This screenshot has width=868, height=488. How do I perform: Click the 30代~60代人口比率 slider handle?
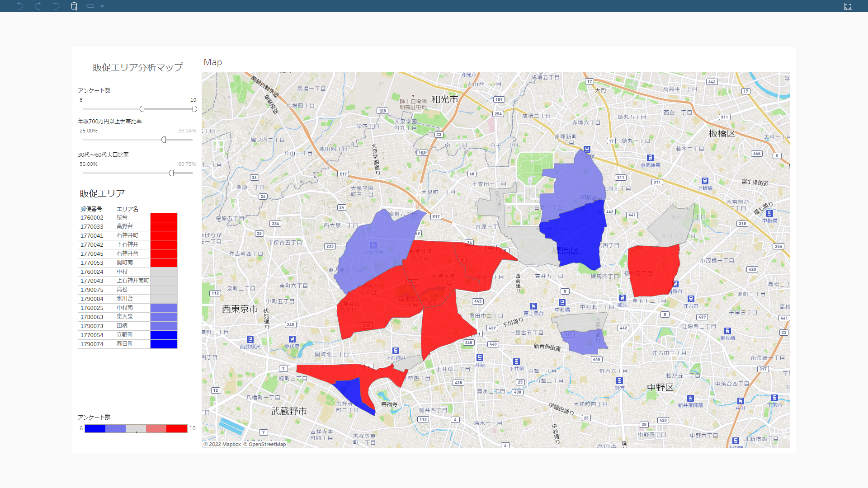[171, 173]
